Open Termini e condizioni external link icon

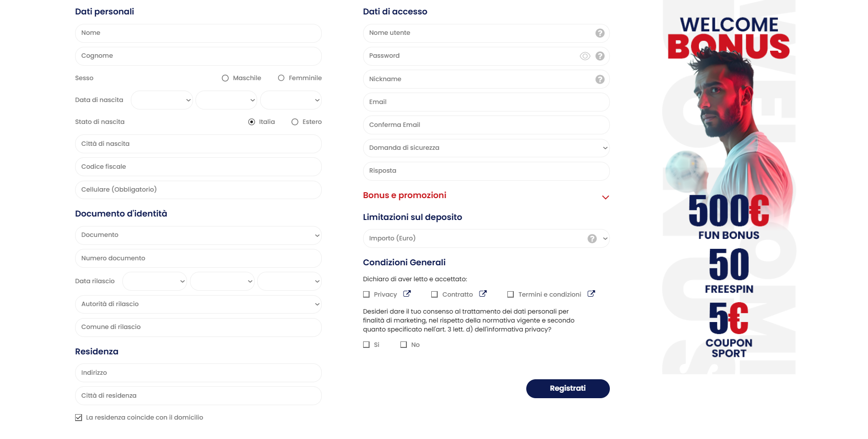pyautogui.click(x=591, y=294)
